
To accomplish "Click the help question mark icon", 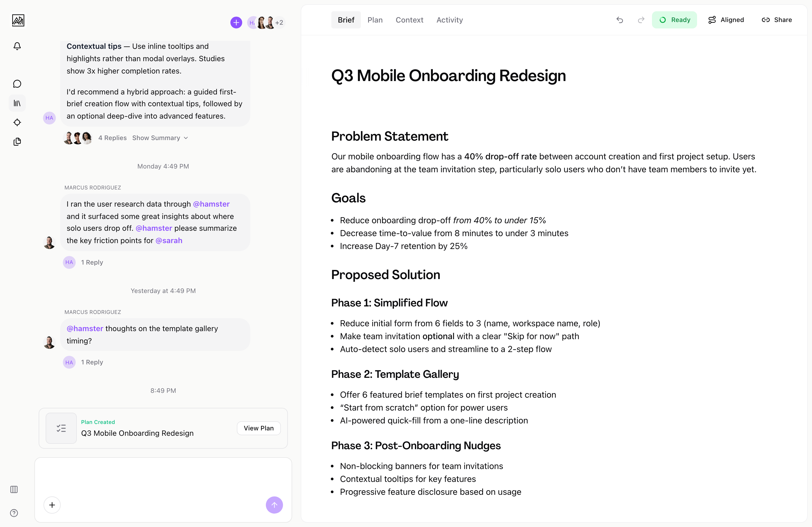I will tap(14, 513).
